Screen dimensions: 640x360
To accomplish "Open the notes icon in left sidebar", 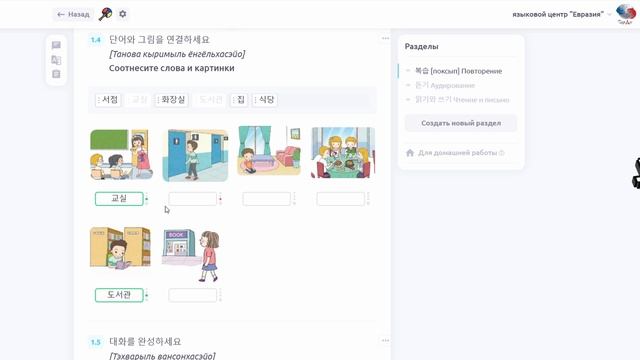I will [56, 74].
